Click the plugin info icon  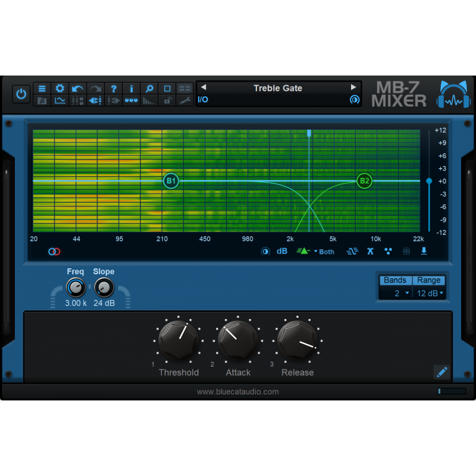[131, 87]
